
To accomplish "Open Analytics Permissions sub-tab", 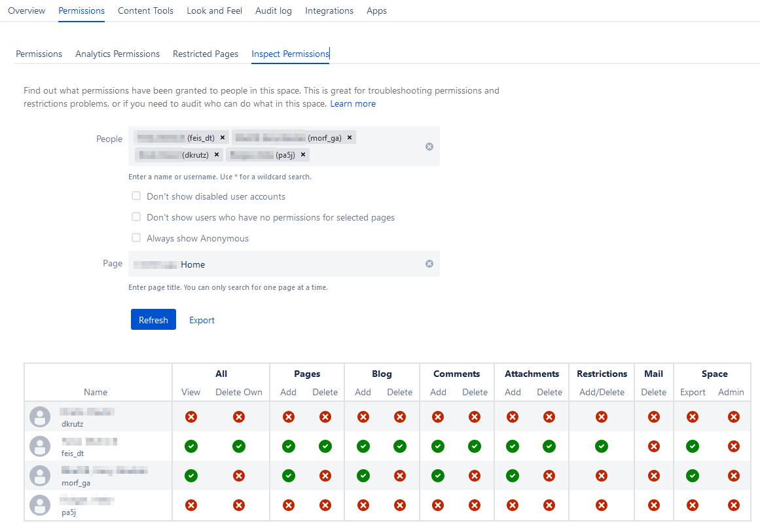I will (117, 54).
